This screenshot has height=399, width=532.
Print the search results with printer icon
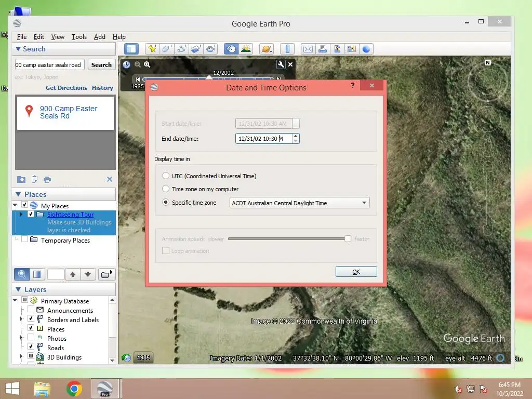(x=47, y=179)
